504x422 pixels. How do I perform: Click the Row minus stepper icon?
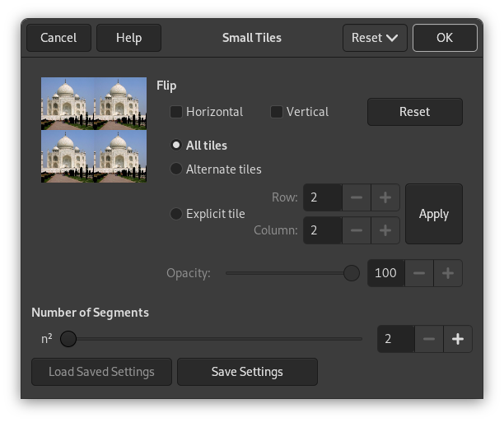pos(356,197)
